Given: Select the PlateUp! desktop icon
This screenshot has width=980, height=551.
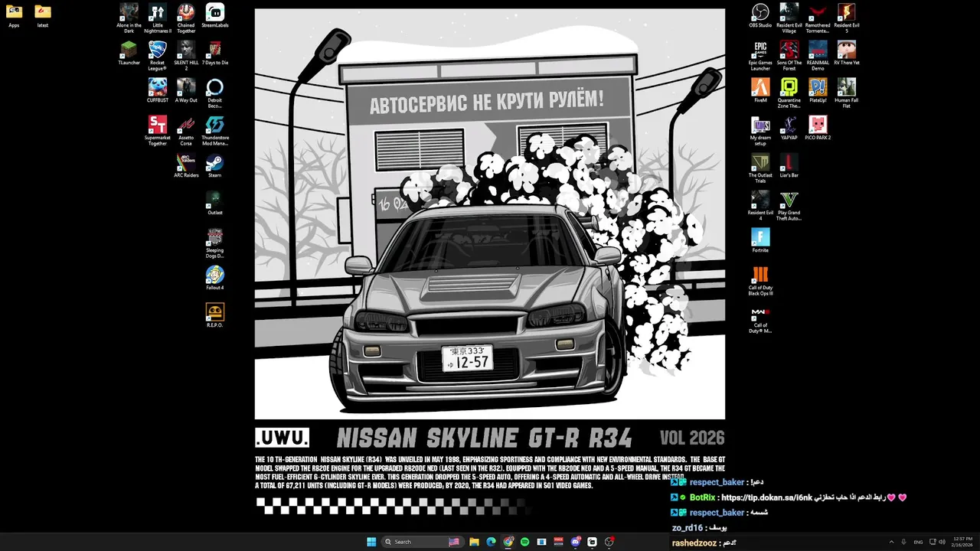Looking at the screenshot, I should (x=818, y=90).
